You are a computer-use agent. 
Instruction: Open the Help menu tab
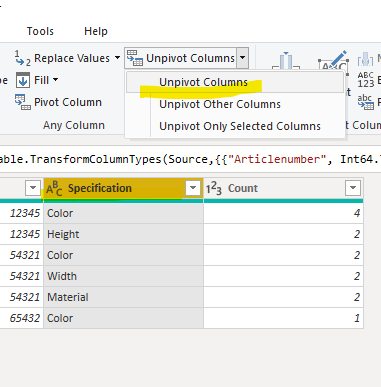point(96,31)
